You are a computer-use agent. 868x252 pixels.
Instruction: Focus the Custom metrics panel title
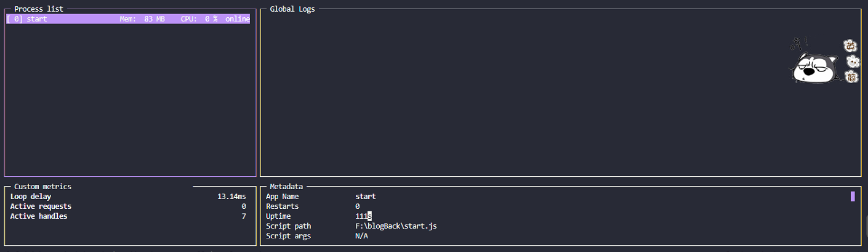[x=42, y=186]
